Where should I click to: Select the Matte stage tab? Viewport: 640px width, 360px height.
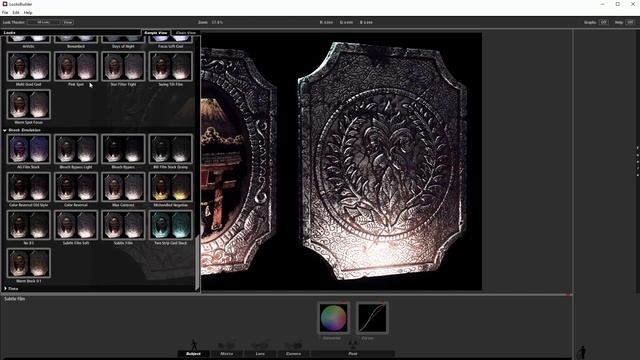point(227,353)
